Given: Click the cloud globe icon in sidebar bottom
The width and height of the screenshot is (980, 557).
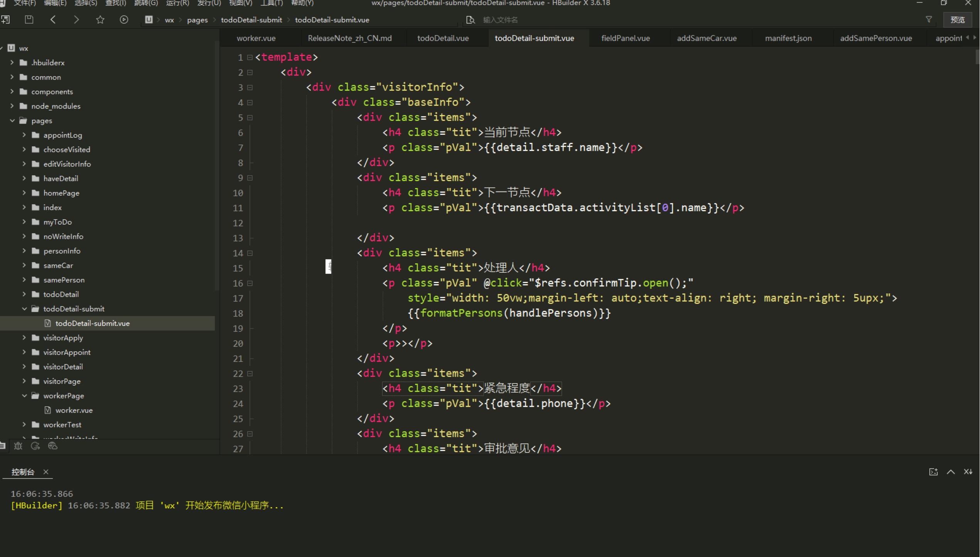Looking at the screenshot, I should coord(53,446).
